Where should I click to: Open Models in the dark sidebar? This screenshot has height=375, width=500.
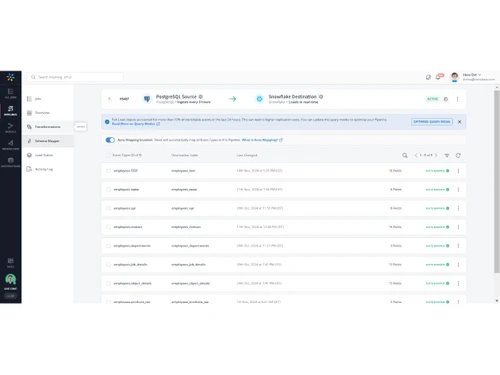pos(11,128)
